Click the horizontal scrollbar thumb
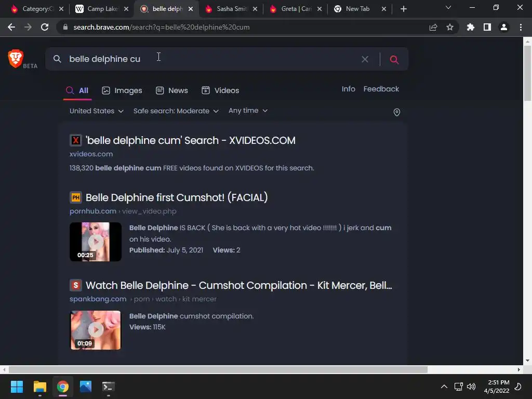Screen dimensions: 532x399 218,369
